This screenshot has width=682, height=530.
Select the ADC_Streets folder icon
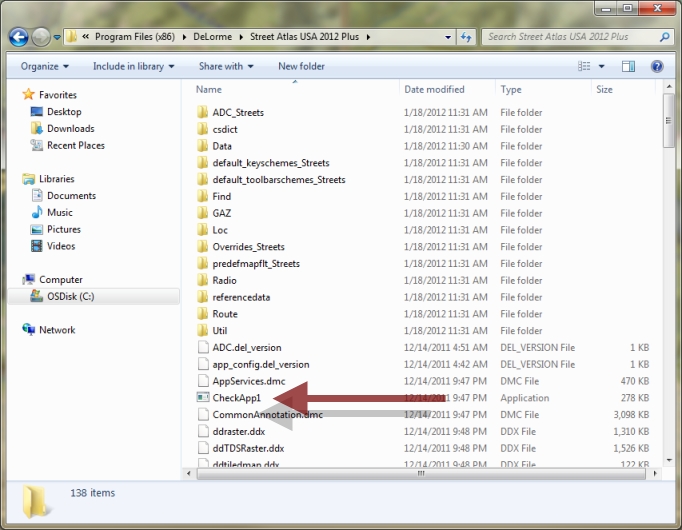click(x=202, y=113)
